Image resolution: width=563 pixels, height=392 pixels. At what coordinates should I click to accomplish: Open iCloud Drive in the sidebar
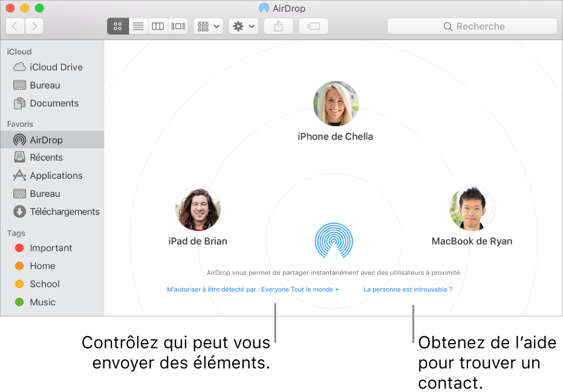52,67
